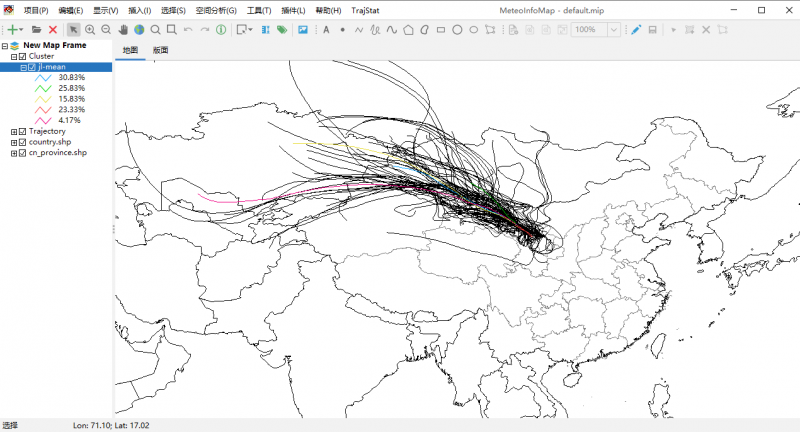The image size is (800, 432).
Task: Switch to the 版面 layout tab
Action: 160,50
